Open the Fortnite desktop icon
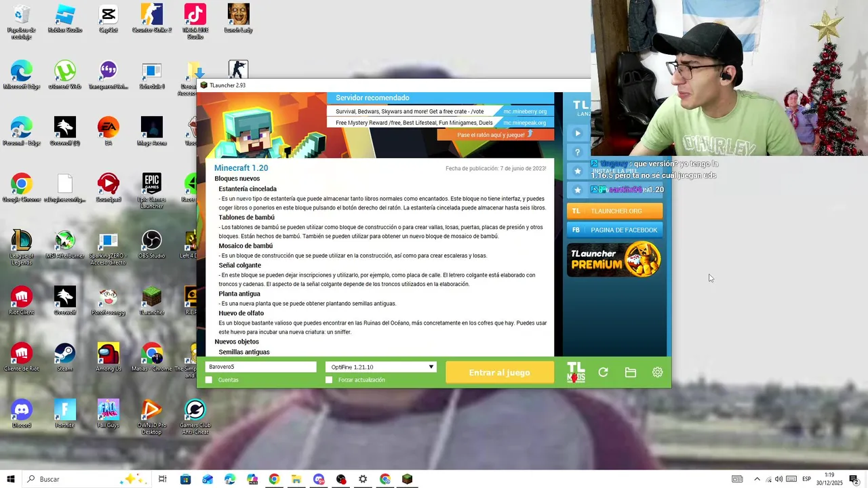 tap(64, 413)
